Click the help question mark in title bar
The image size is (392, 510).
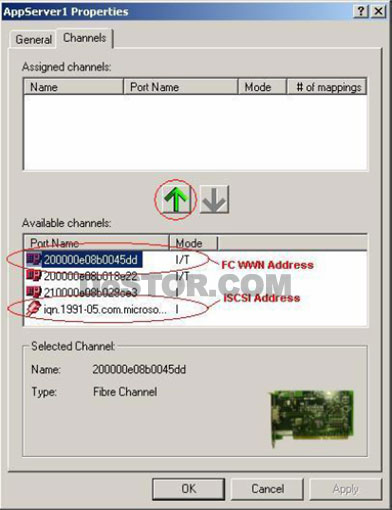361,11
